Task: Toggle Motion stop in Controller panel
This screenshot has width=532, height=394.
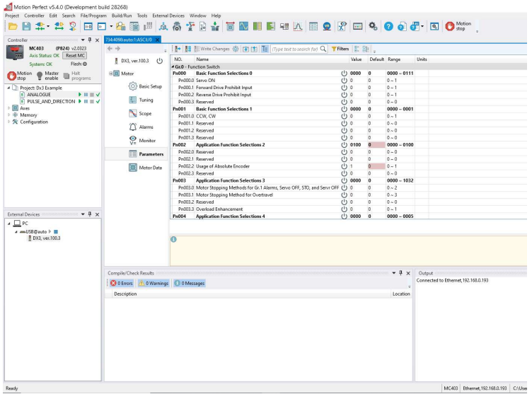Action: (x=20, y=76)
